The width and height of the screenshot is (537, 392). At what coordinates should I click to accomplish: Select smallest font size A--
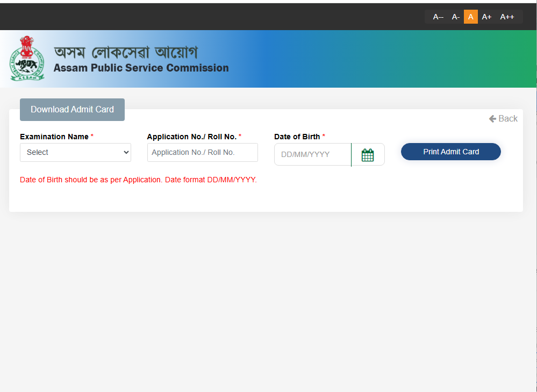[x=438, y=17]
